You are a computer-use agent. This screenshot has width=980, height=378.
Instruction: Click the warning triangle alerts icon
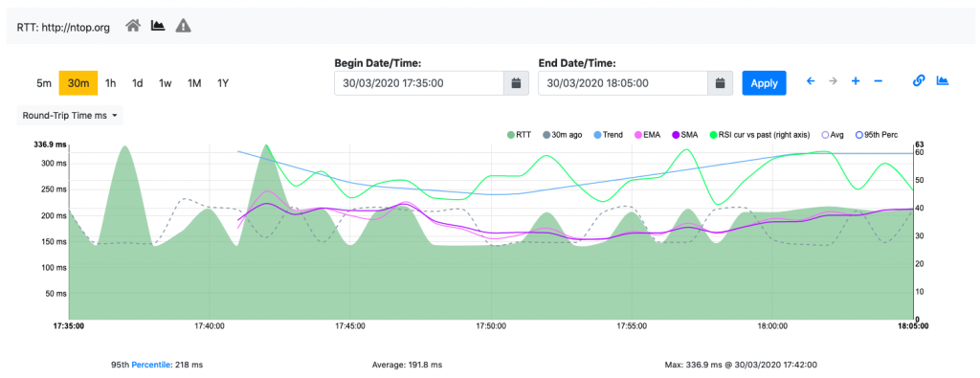coord(183,26)
